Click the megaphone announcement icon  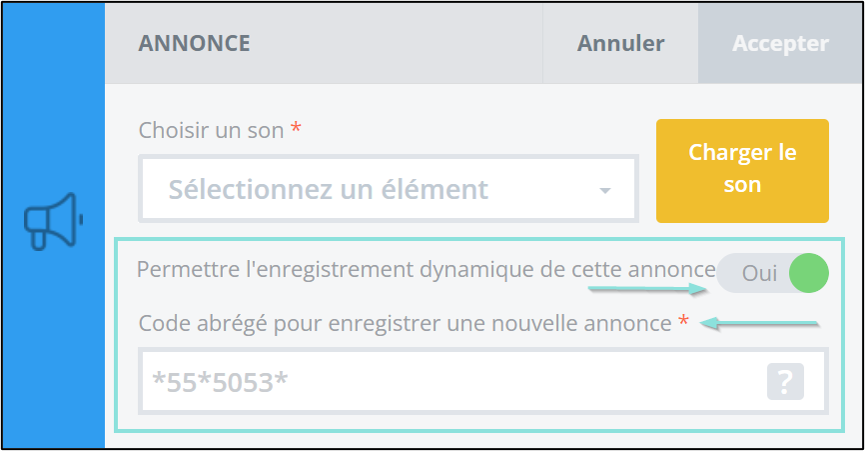point(54,221)
